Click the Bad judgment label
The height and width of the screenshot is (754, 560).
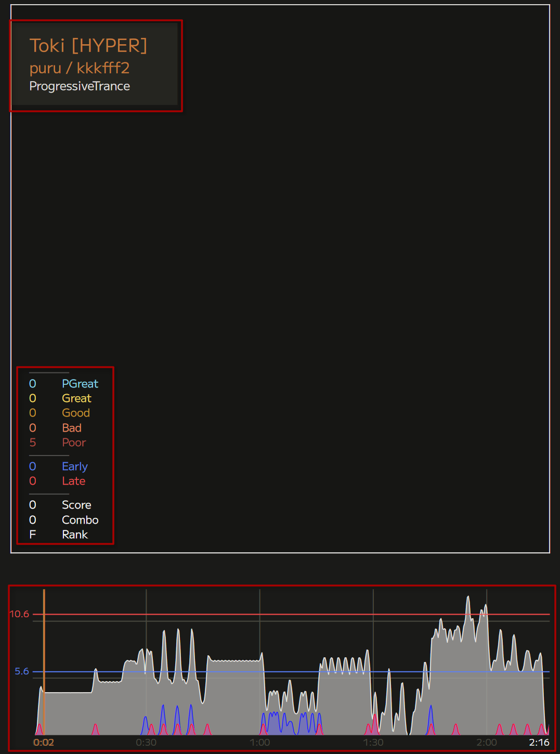(x=72, y=428)
